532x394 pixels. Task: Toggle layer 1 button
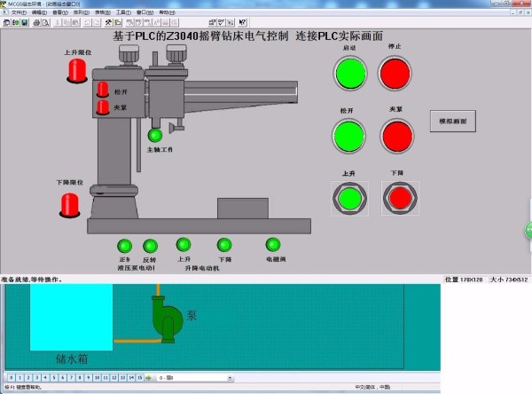coord(20,378)
